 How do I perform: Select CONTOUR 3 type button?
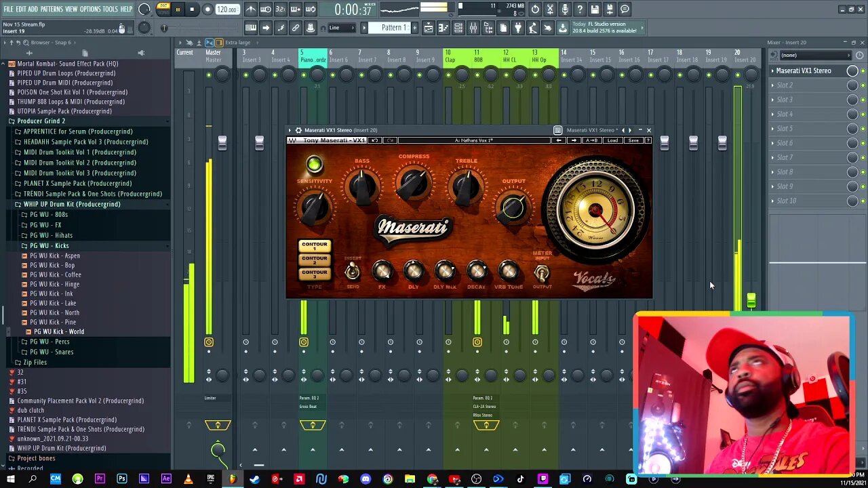314,274
